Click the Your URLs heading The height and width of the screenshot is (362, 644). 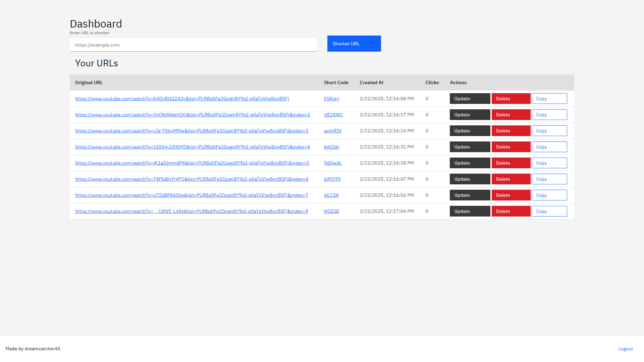97,63
